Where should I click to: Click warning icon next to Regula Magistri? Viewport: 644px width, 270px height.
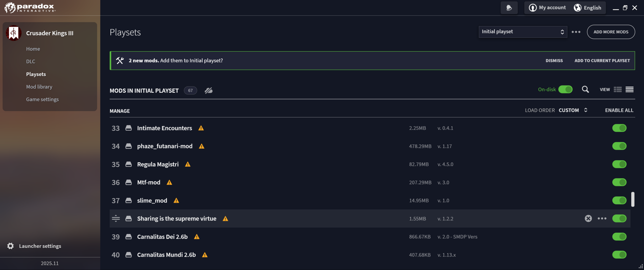click(188, 164)
